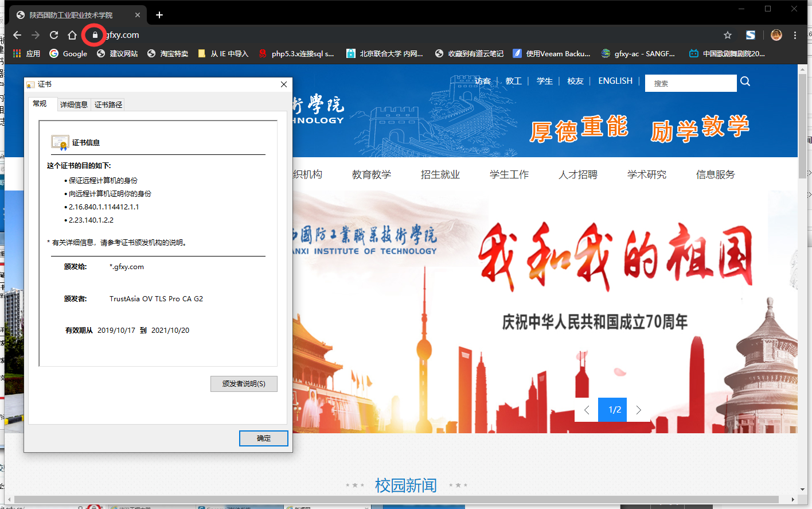Switch to the 证书路径 certificate tab
This screenshot has width=812, height=509.
(108, 104)
